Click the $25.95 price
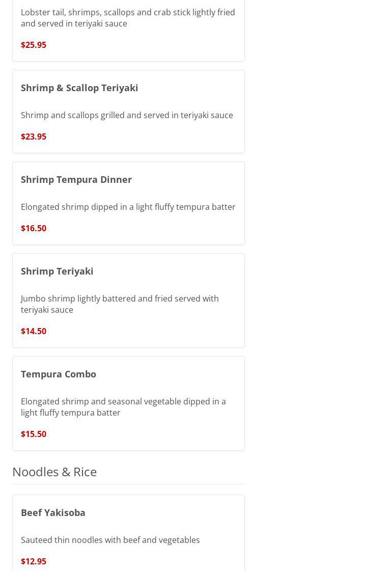Image resolution: width=392 pixels, height=571 pixels. [34, 45]
